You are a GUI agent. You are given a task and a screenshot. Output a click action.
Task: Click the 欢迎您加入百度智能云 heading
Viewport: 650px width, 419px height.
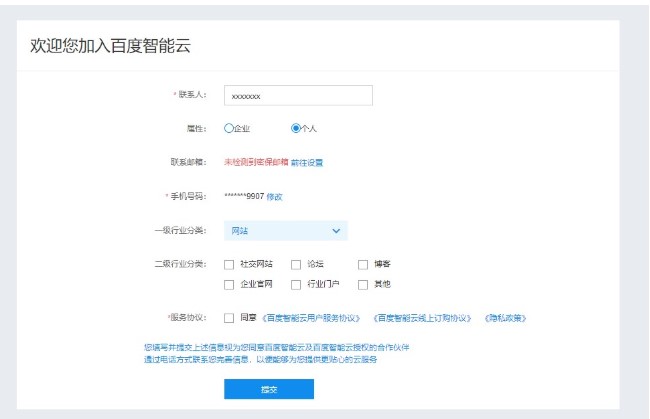pos(110,45)
